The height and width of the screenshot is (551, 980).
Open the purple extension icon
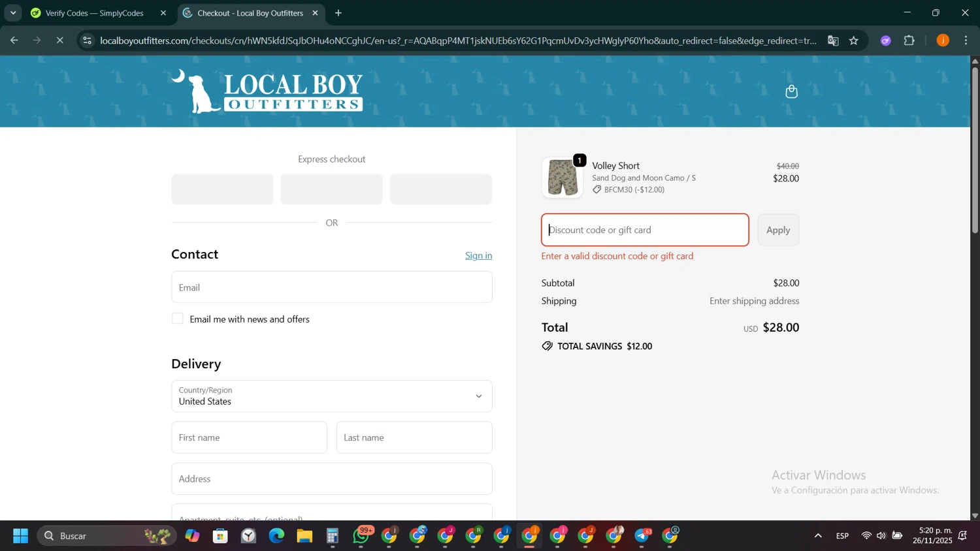[886, 40]
